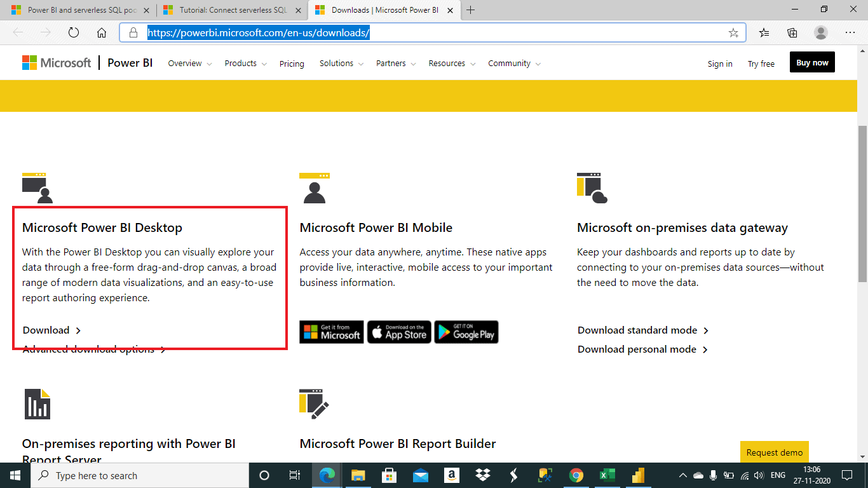868x488 pixels.
Task: Expand the Solutions dropdown
Action: (x=342, y=64)
